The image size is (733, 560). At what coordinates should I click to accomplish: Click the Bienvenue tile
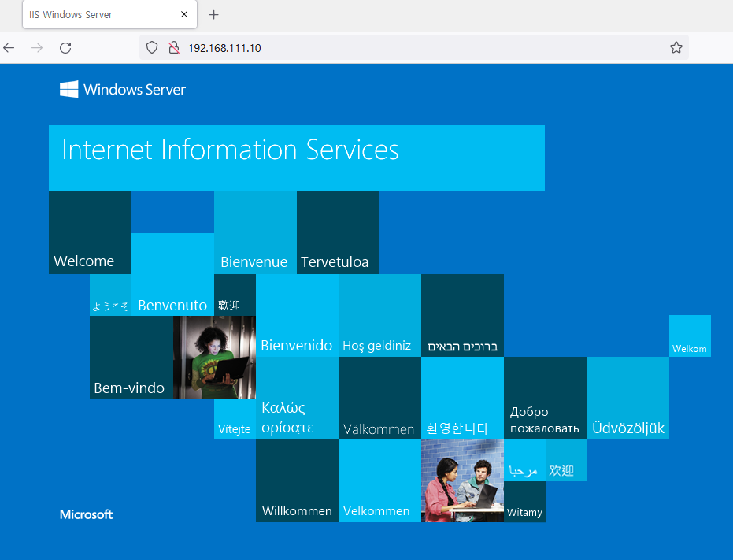point(255,232)
